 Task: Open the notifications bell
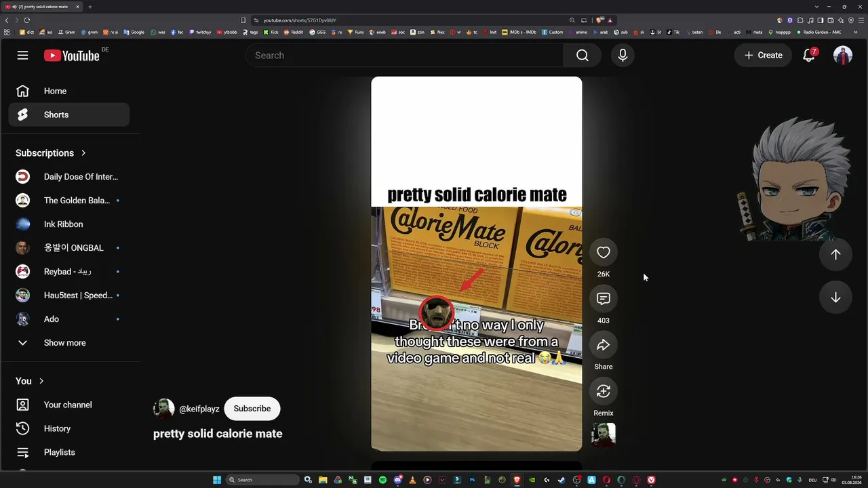(x=808, y=56)
